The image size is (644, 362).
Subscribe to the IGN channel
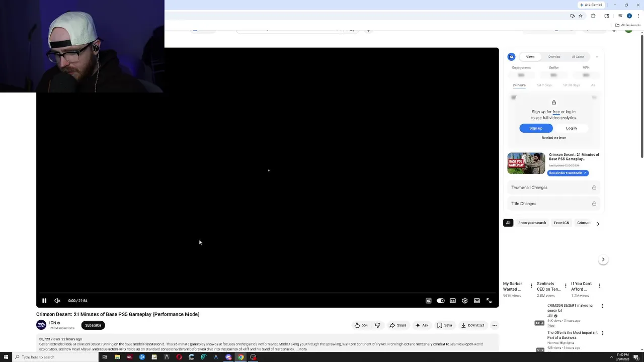[x=93, y=325]
